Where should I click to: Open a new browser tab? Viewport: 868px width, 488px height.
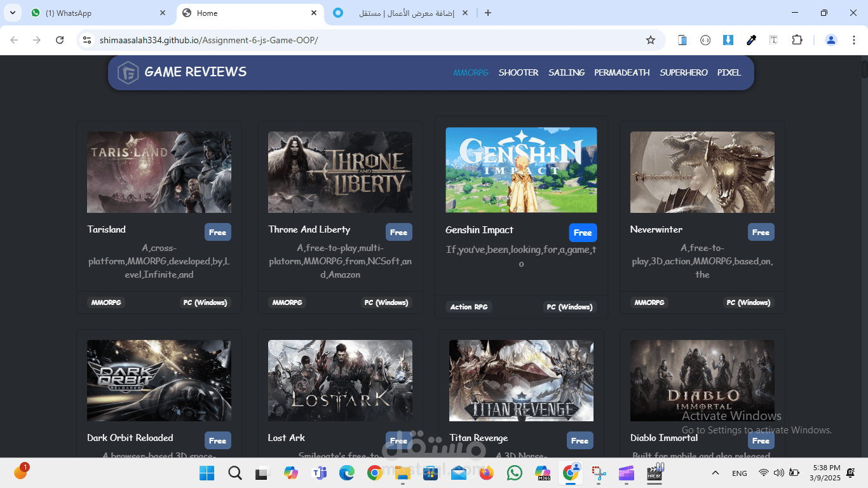(488, 13)
